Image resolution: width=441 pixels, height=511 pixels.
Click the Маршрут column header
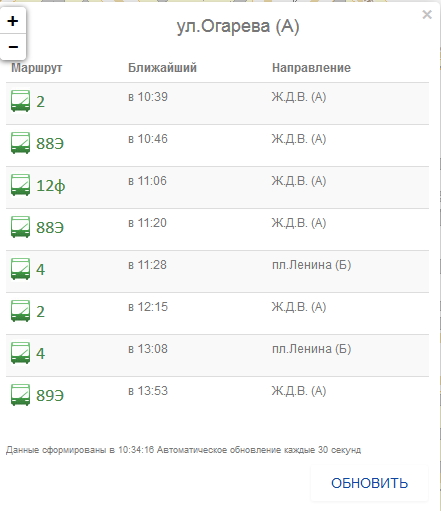click(x=37, y=68)
